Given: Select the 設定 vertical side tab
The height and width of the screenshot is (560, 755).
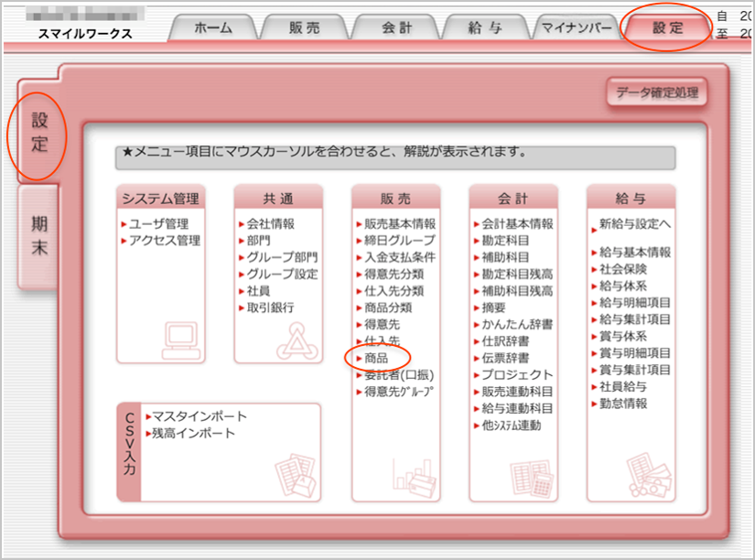Looking at the screenshot, I should click(39, 132).
